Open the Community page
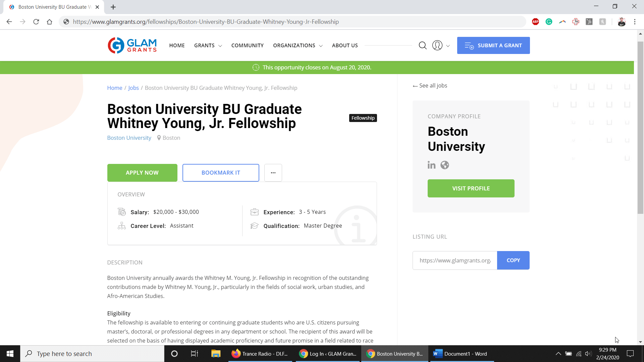The height and width of the screenshot is (362, 644). point(248,46)
